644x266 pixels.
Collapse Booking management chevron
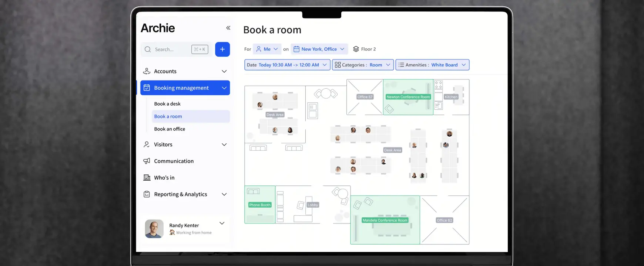click(224, 88)
